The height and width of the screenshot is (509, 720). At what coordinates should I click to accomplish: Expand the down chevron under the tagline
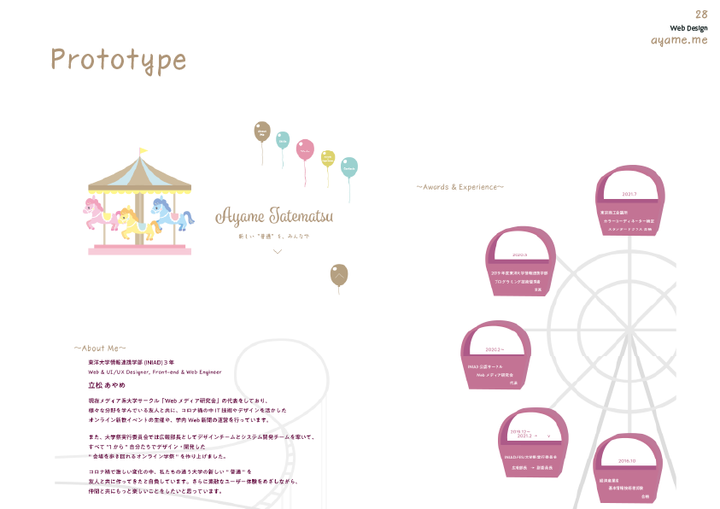pyautogui.click(x=277, y=251)
